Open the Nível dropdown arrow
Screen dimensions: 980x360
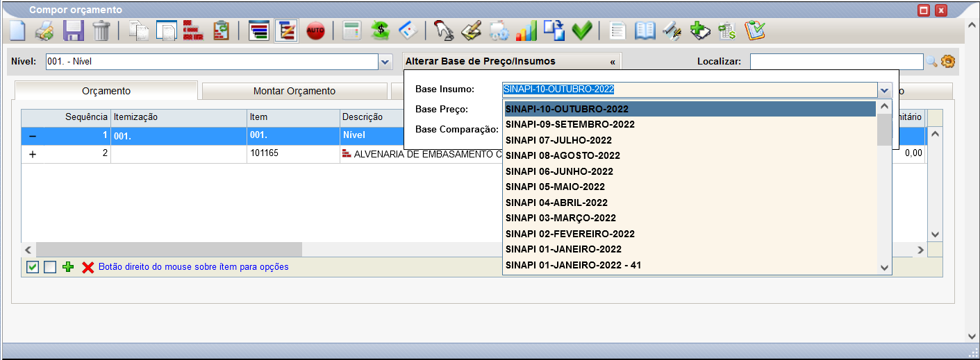(385, 62)
